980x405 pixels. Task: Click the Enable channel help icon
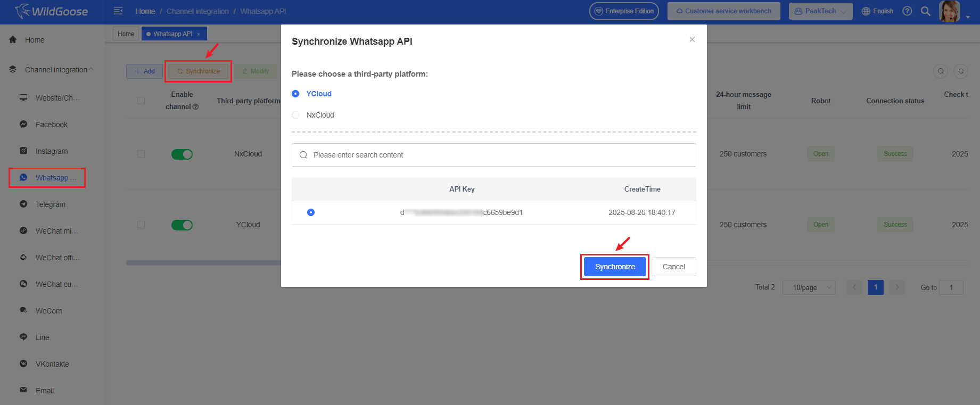[196, 107]
